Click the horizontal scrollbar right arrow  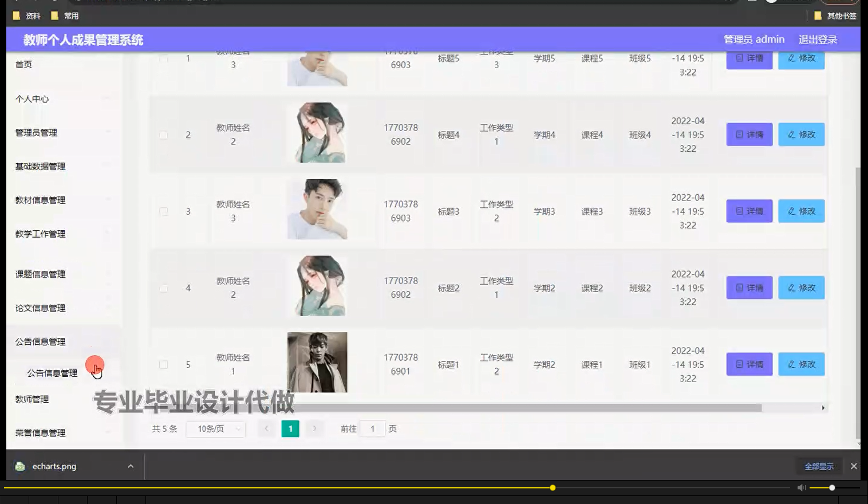pyautogui.click(x=823, y=408)
